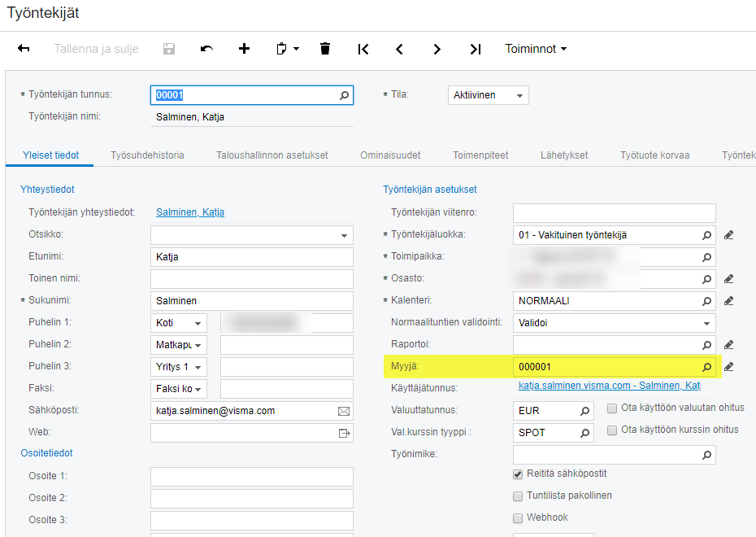Screen dimensions: 756x537
Task: Add new employee with plus icon
Action: (244, 49)
